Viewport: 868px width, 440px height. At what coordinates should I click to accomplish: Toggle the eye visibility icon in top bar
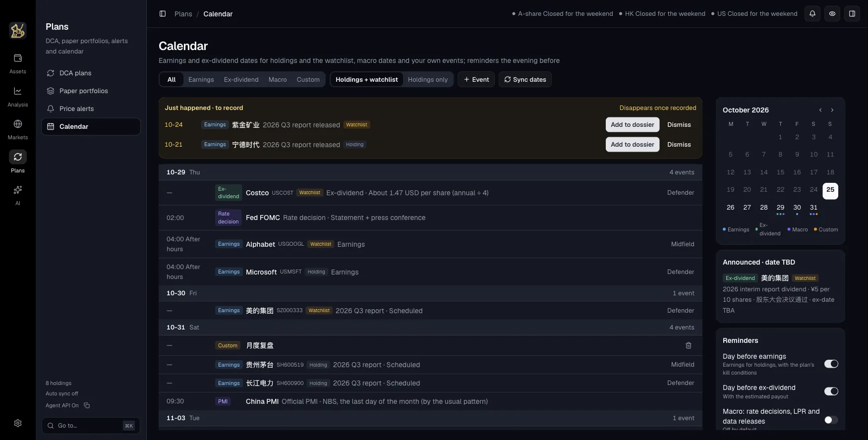(832, 14)
